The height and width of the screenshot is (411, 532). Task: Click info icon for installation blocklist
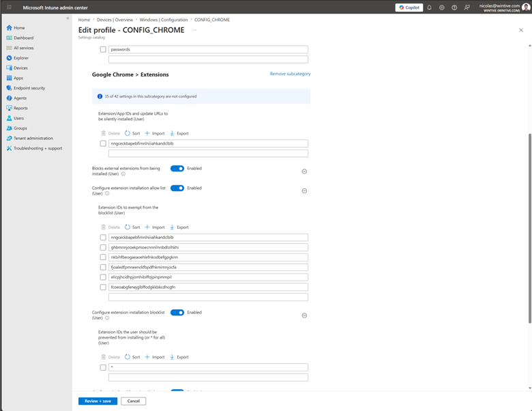107,318
